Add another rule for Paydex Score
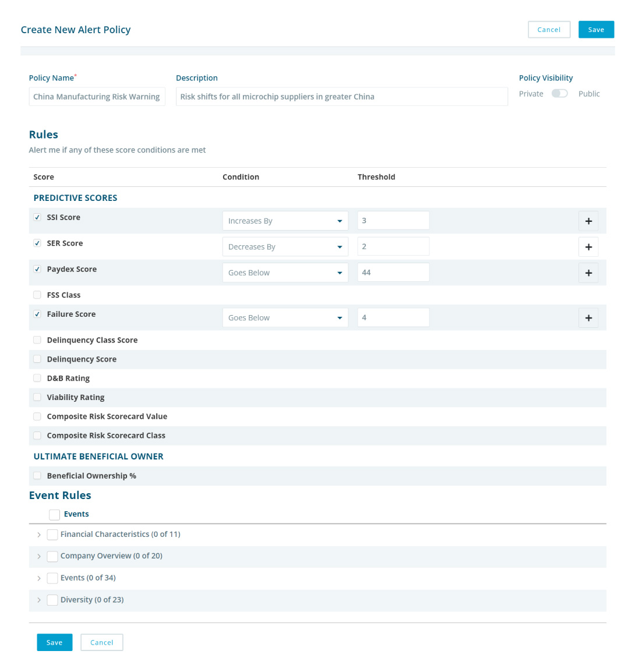This screenshot has height=672, width=635. (x=588, y=273)
